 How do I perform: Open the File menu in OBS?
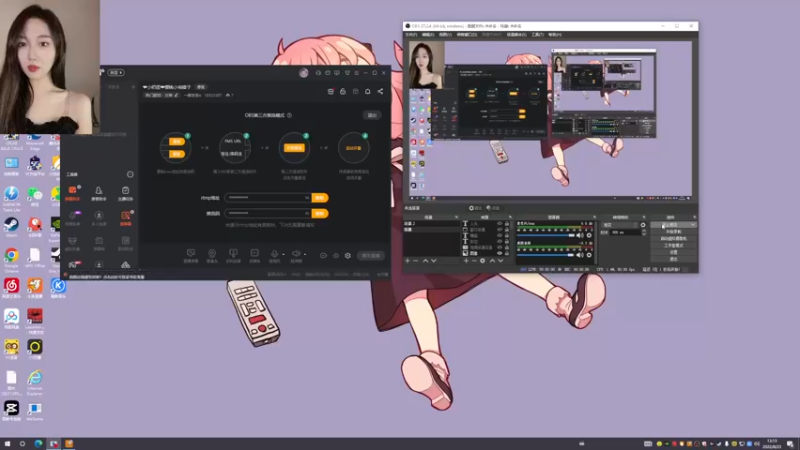point(411,35)
